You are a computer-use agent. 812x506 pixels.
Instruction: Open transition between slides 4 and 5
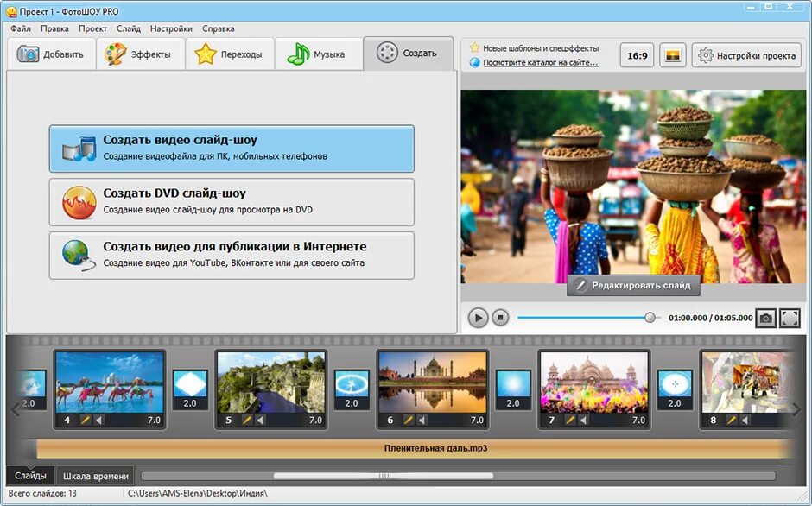coord(190,389)
